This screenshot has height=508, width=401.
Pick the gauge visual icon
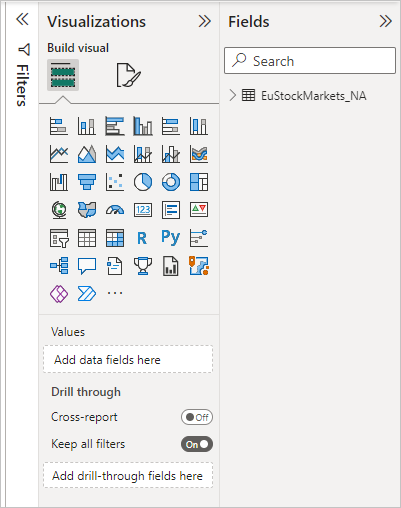(x=115, y=210)
